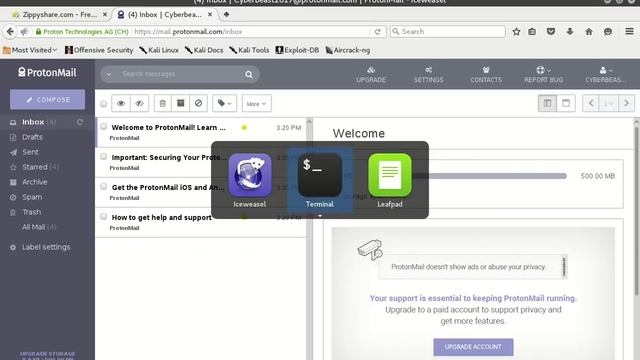Click the Compose button

[x=47, y=100]
